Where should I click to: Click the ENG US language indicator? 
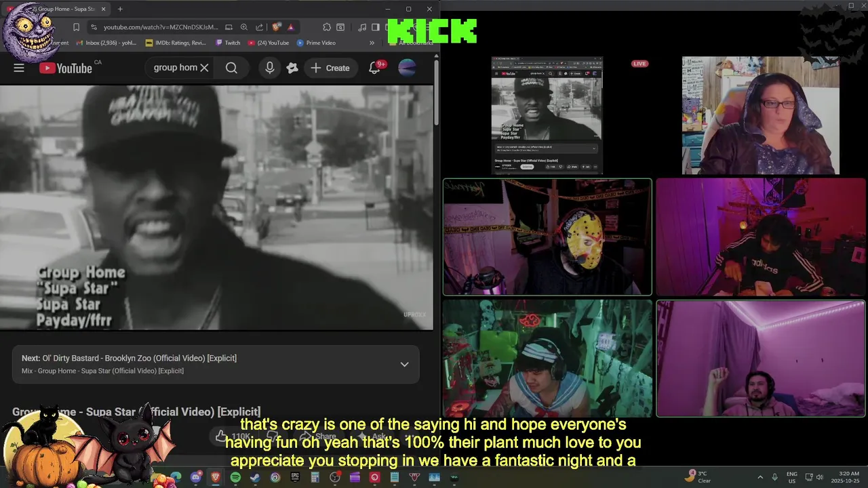(x=792, y=477)
